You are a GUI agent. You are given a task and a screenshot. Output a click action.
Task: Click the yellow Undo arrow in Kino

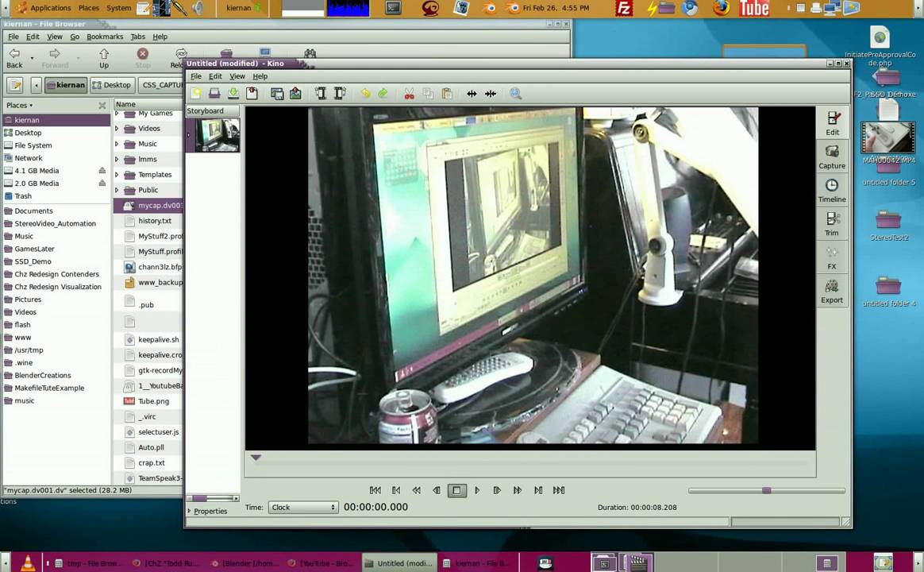pos(365,93)
